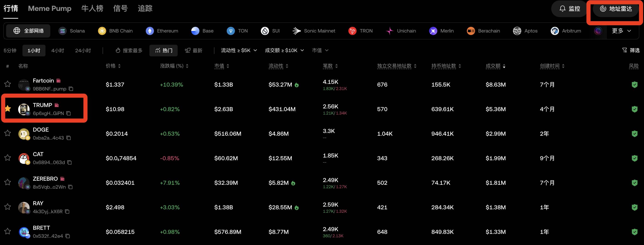Copy the Fartcoin contract address
644x245 pixels.
[x=71, y=89]
